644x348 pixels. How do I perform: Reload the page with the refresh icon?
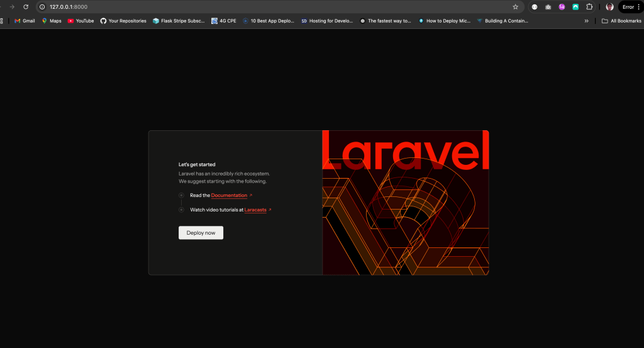(26, 7)
